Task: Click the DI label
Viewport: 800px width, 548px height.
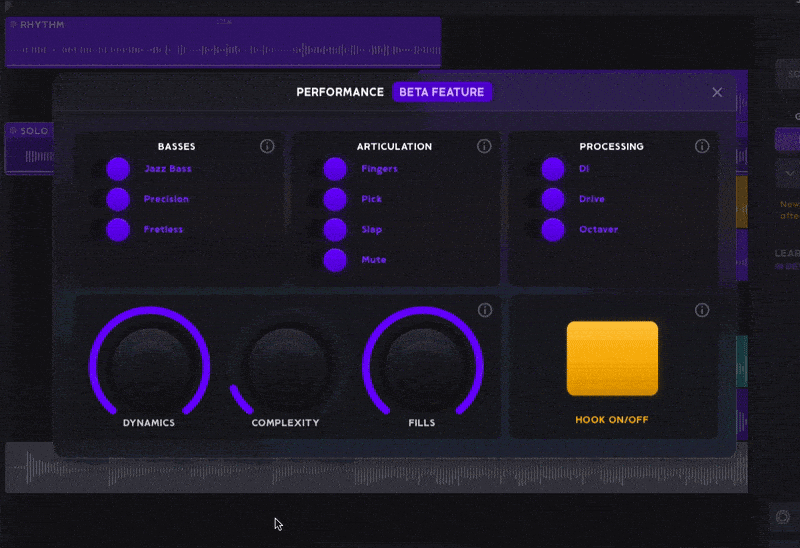Action: coord(584,169)
